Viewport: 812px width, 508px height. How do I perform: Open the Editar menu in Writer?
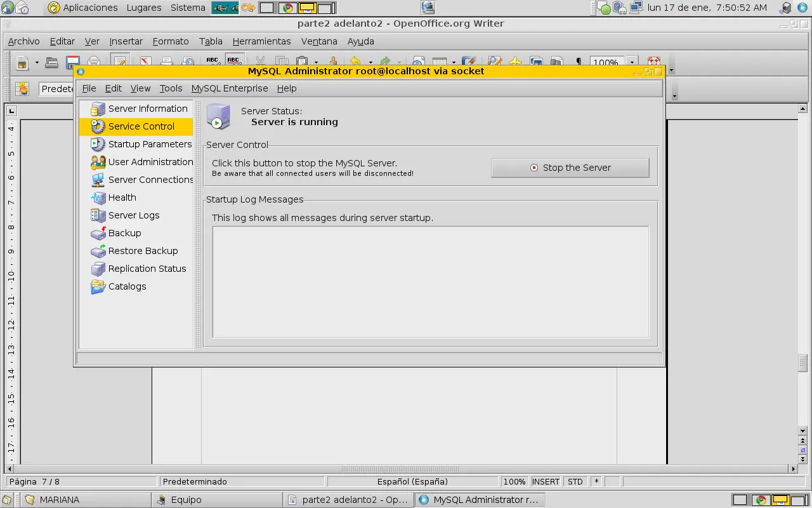click(62, 41)
